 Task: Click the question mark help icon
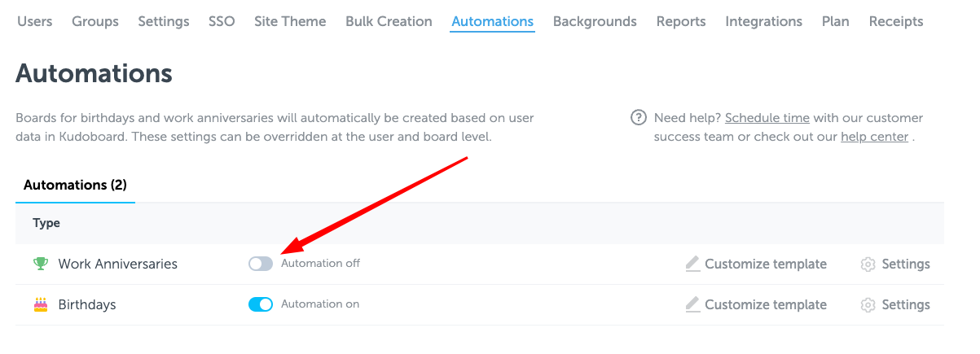pos(639,118)
